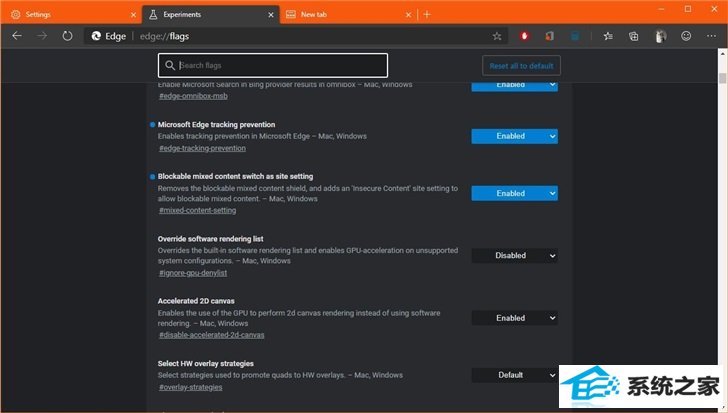The image size is (728, 413).
Task: Open the #overlay-strategies link
Action: click(190, 387)
